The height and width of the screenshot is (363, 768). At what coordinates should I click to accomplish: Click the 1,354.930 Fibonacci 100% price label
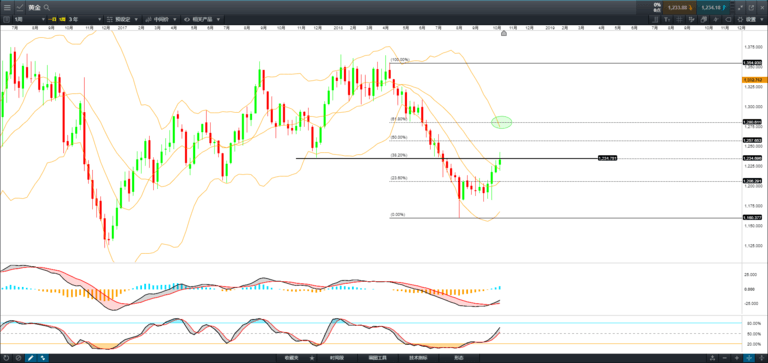click(x=752, y=63)
